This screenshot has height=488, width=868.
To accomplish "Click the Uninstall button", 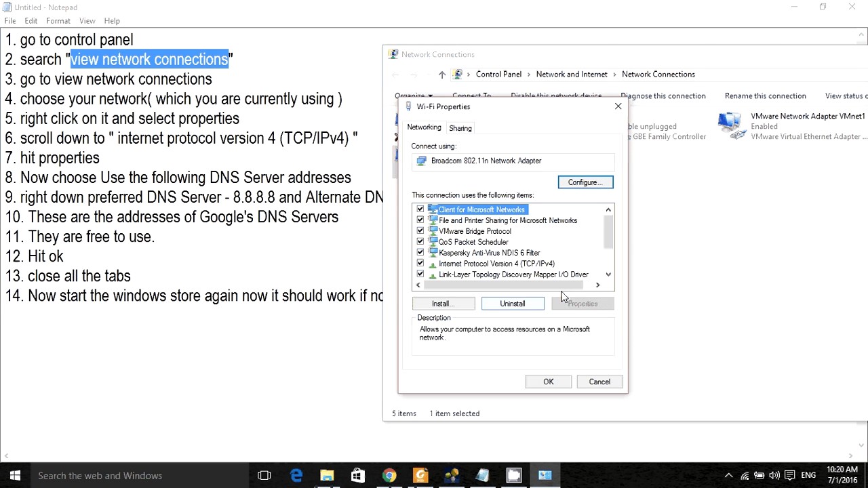I will click(513, 304).
